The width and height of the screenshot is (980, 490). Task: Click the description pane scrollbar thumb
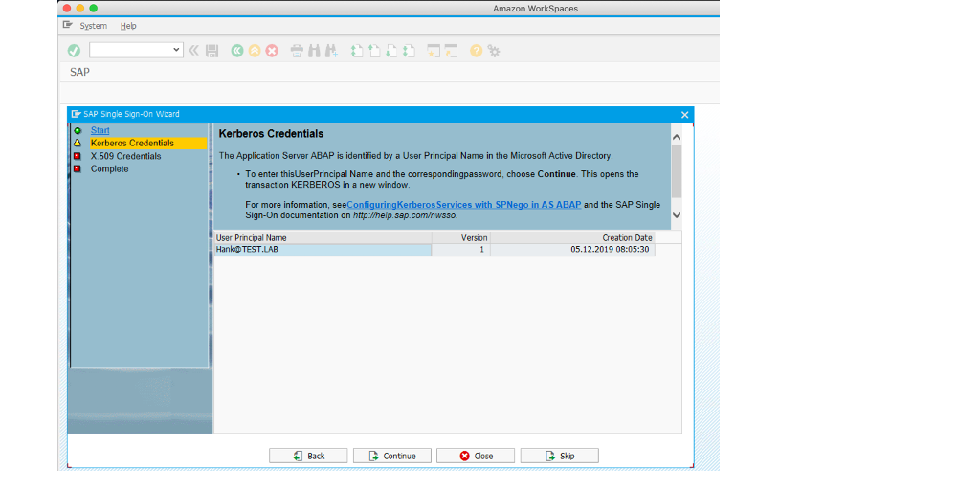(x=677, y=172)
